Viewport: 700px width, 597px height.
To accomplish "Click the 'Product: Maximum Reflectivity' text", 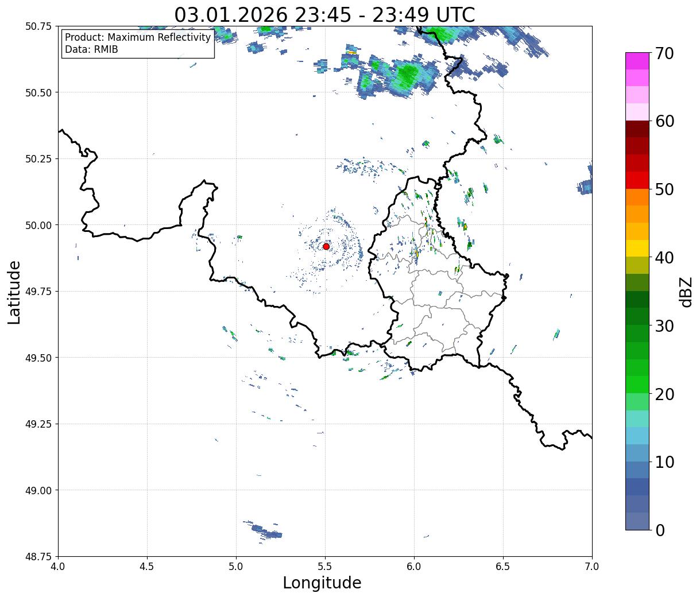I will pos(138,37).
